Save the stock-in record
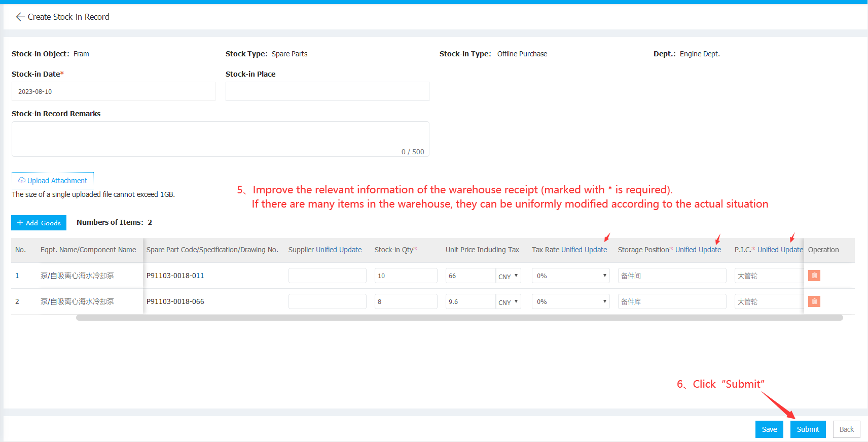This screenshot has width=868, height=442. click(769, 429)
